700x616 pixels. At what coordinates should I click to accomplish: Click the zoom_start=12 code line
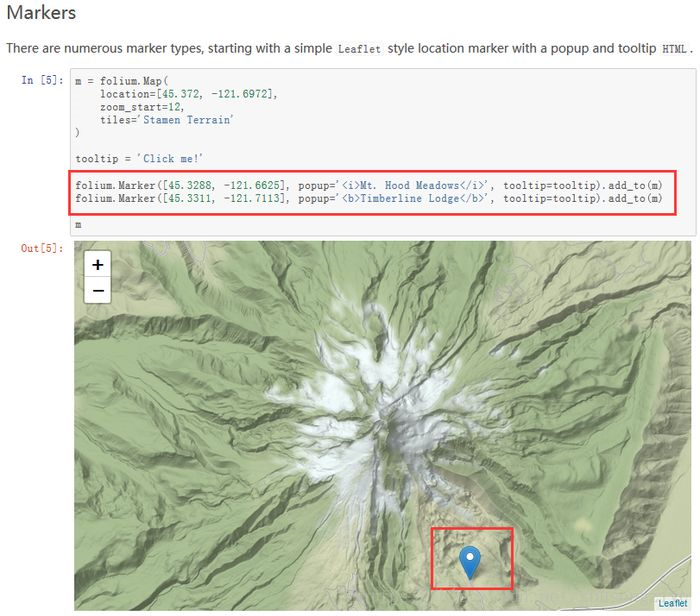(142, 107)
